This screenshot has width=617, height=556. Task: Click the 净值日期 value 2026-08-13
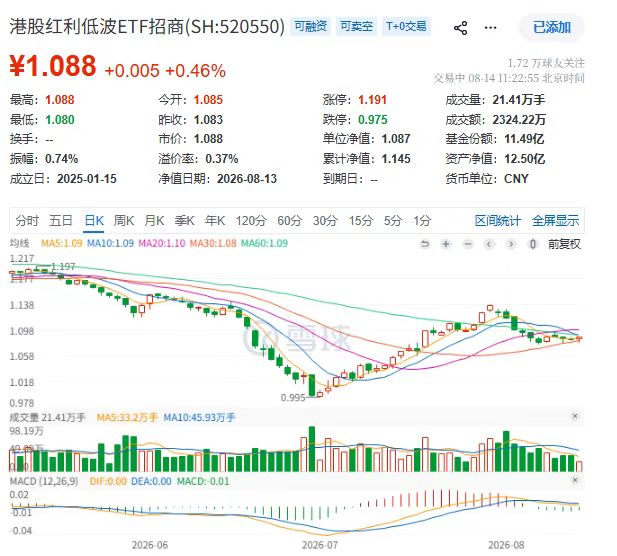click(x=247, y=179)
